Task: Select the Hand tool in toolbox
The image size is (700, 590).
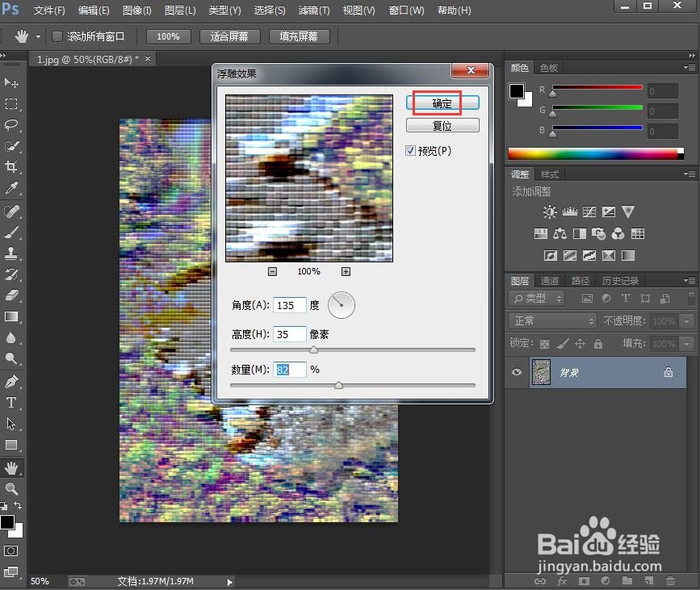Action: (x=11, y=468)
